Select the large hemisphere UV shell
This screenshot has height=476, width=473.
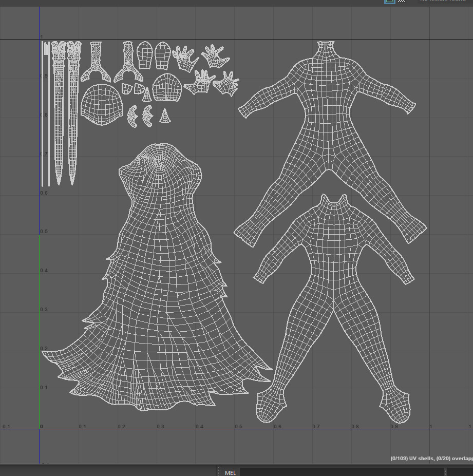(102, 105)
